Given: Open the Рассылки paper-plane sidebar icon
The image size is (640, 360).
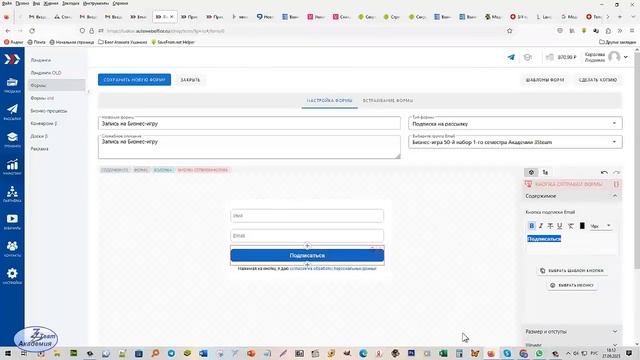Looking at the screenshot, I should 12,112.
